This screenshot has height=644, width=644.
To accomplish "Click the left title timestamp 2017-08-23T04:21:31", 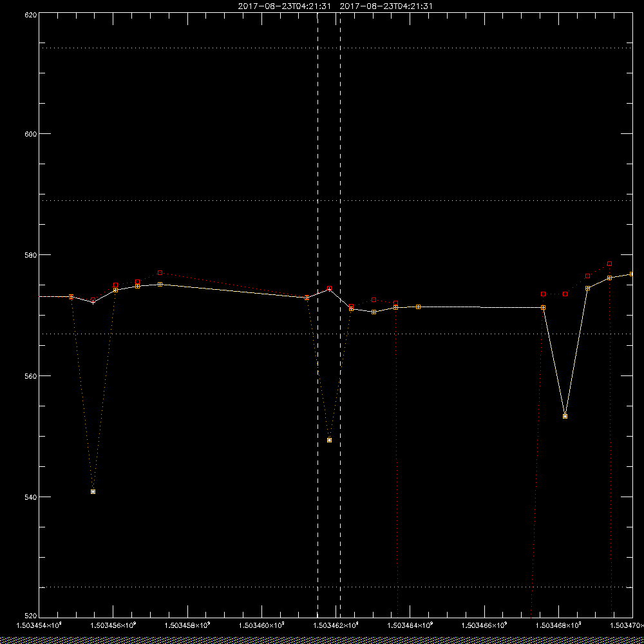I will tap(284, 6).
